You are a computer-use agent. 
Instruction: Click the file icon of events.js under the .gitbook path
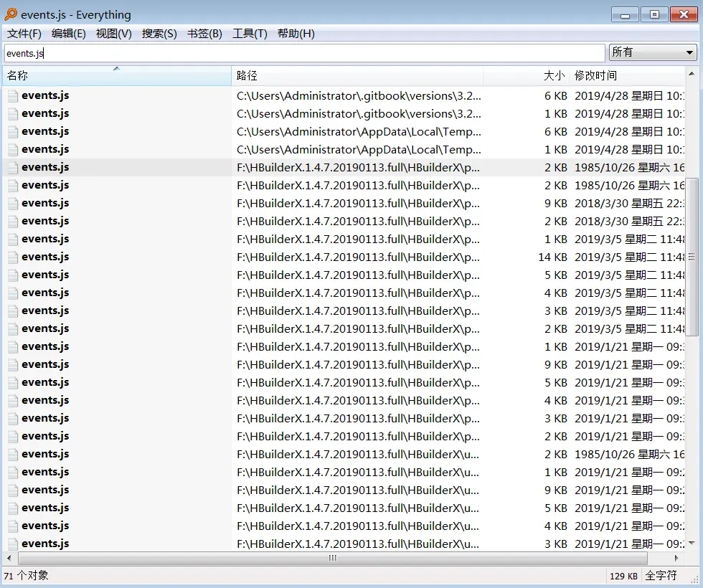click(13, 95)
